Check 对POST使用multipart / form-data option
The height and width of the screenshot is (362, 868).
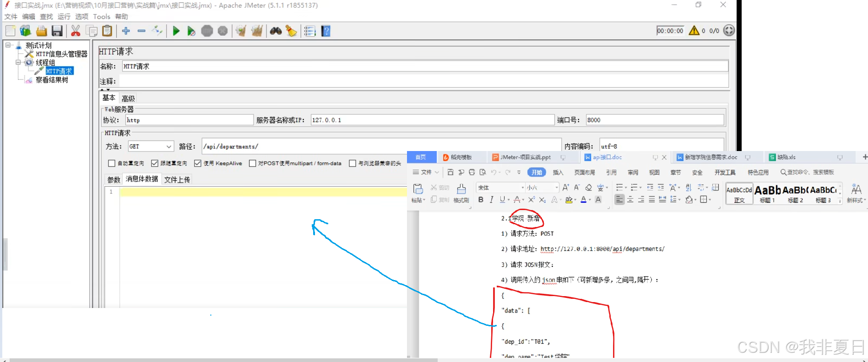(252, 163)
